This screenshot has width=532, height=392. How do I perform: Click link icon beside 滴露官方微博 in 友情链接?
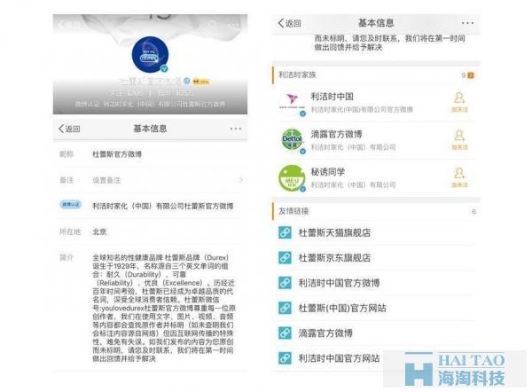click(x=285, y=333)
